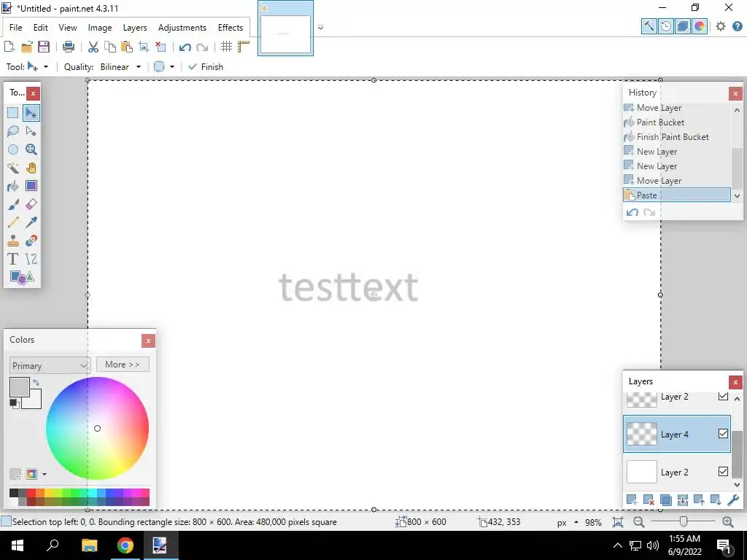
Task: Create a new image from toolbar
Action: pos(9,47)
